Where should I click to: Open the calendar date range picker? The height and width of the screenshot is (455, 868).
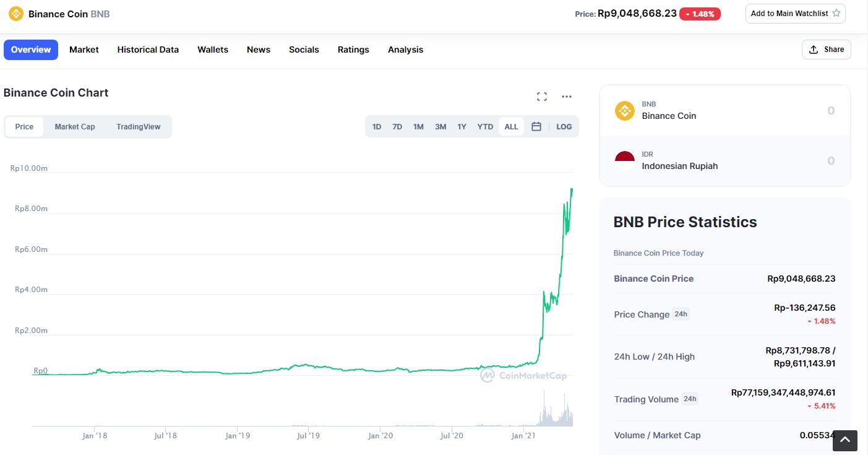point(536,126)
